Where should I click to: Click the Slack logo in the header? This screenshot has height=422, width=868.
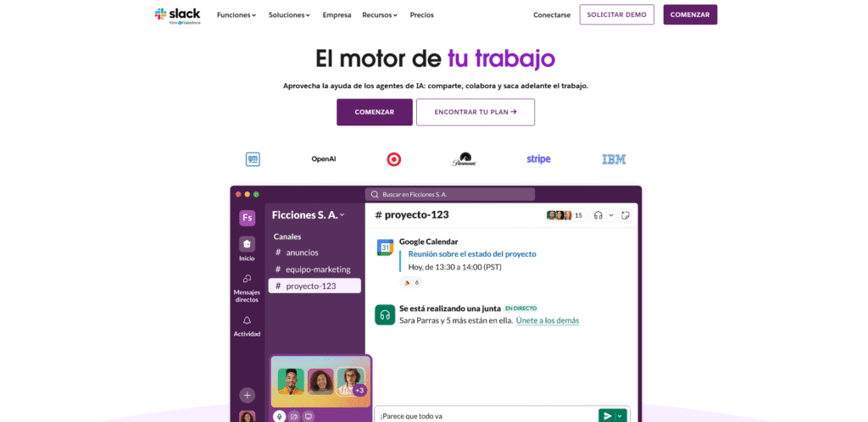(177, 15)
